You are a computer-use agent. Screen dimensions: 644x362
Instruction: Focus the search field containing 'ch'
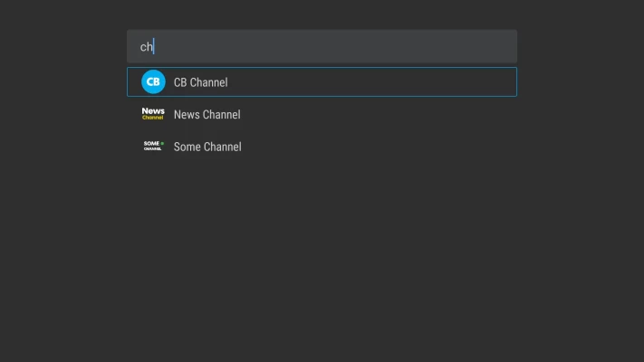click(322, 46)
